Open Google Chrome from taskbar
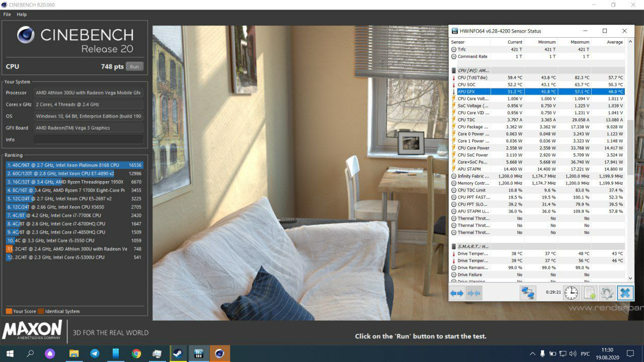The image size is (644, 362). pyautogui.click(x=136, y=353)
